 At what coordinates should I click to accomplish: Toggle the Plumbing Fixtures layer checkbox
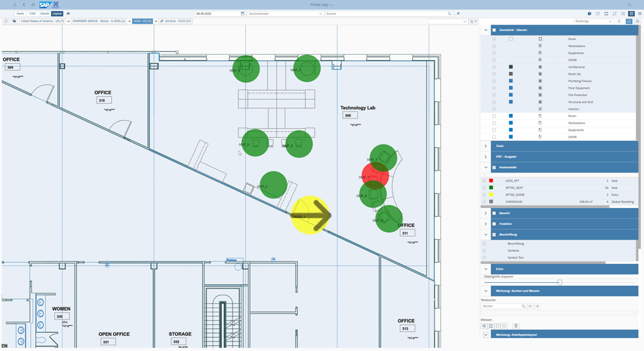point(494,81)
